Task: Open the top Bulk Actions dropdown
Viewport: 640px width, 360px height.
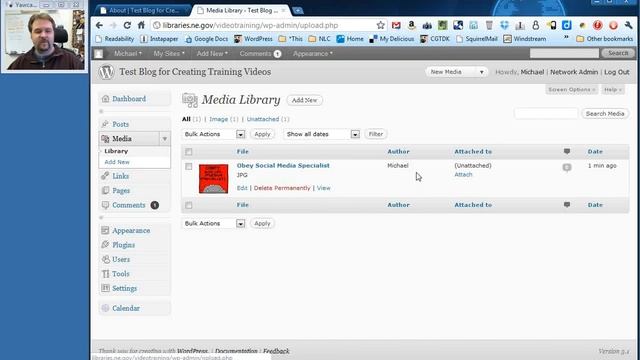Action: coord(214,134)
